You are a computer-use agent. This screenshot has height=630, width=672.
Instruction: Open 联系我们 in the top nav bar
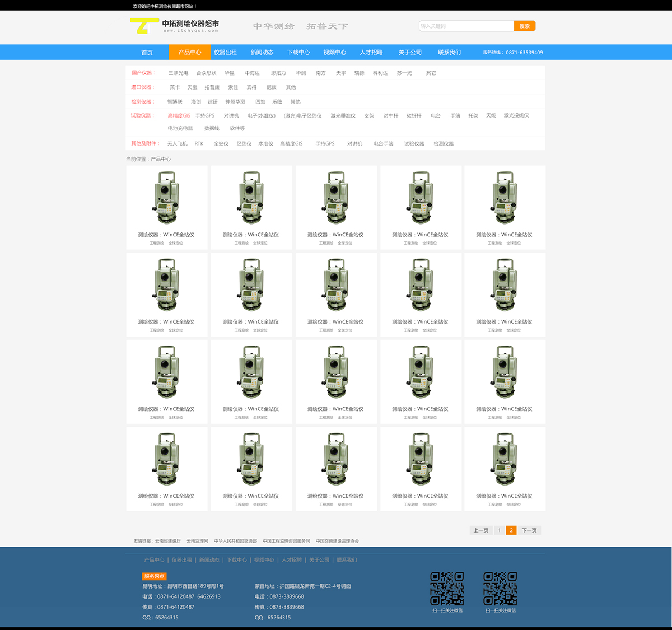point(449,53)
